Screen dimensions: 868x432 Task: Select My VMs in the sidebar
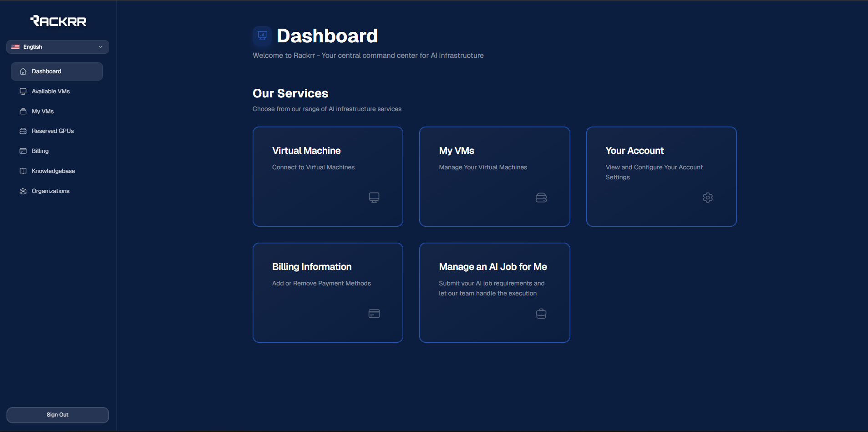coord(42,111)
